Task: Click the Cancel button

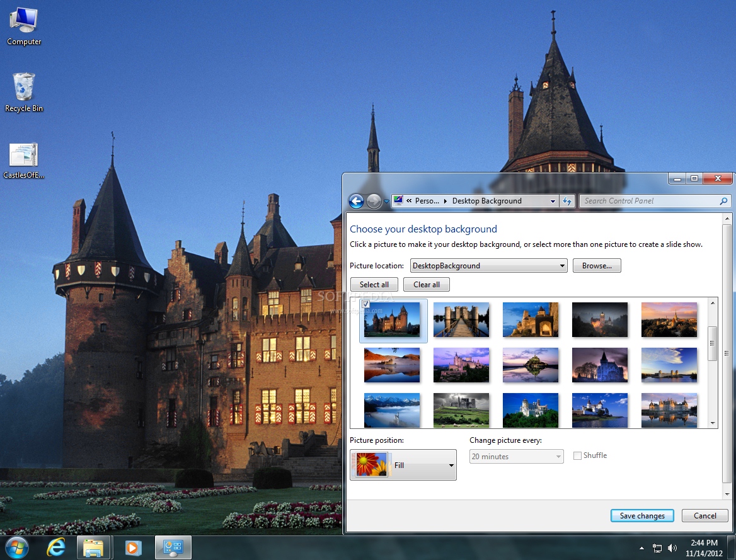Action: (705, 515)
